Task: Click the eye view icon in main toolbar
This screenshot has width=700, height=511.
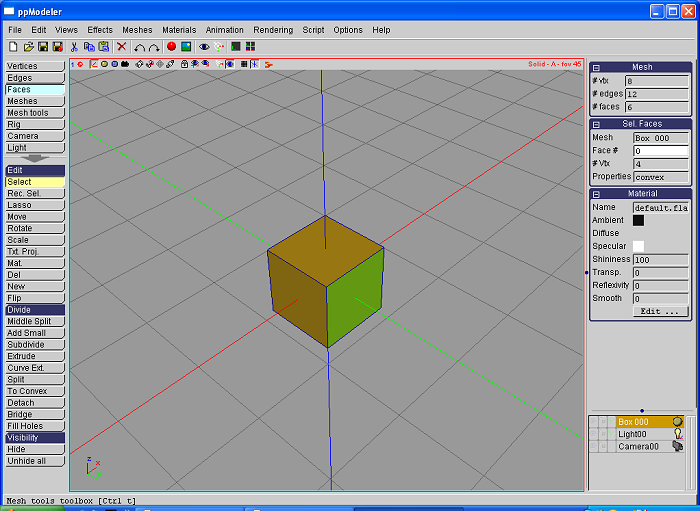Action: (x=204, y=47)
